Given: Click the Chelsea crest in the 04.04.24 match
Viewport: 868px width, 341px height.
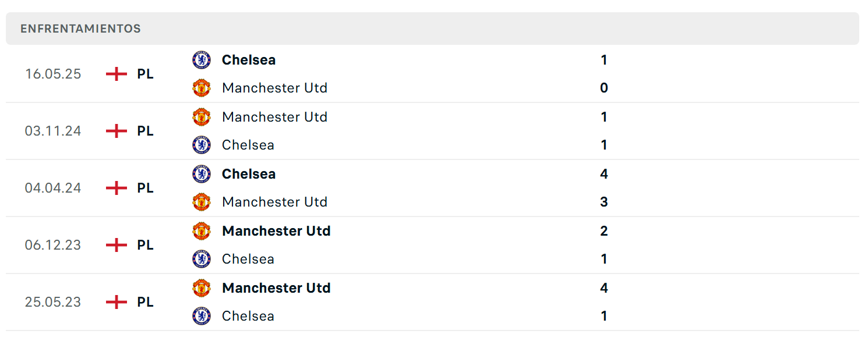Looking at the screenshot, I should point(202,174).
